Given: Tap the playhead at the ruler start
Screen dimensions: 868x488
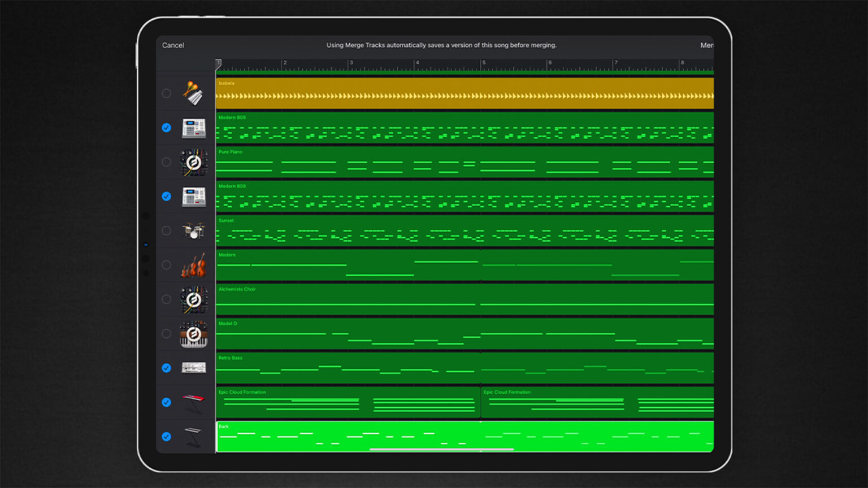Looking at the screenshot, I should pos(218,64).
